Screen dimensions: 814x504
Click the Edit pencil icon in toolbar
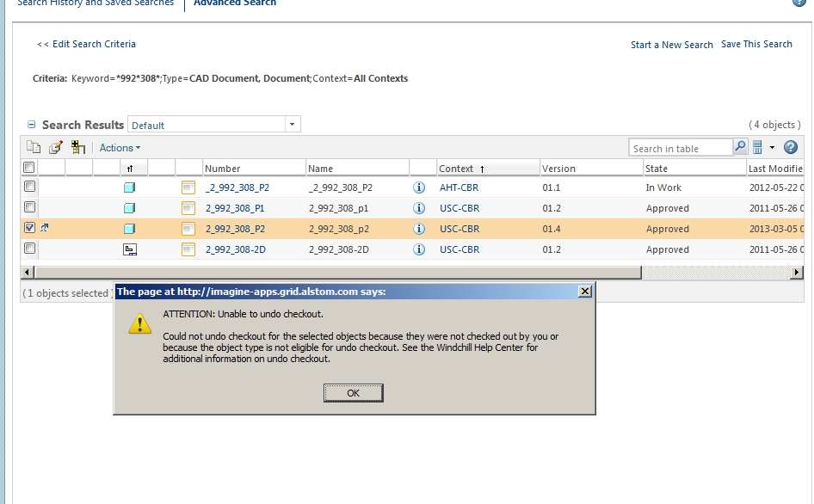56,147
